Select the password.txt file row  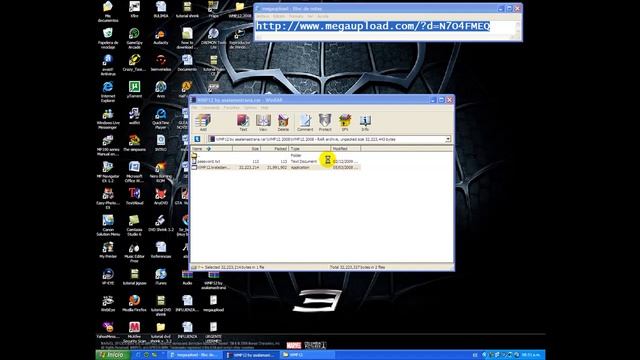click(276, 162)
